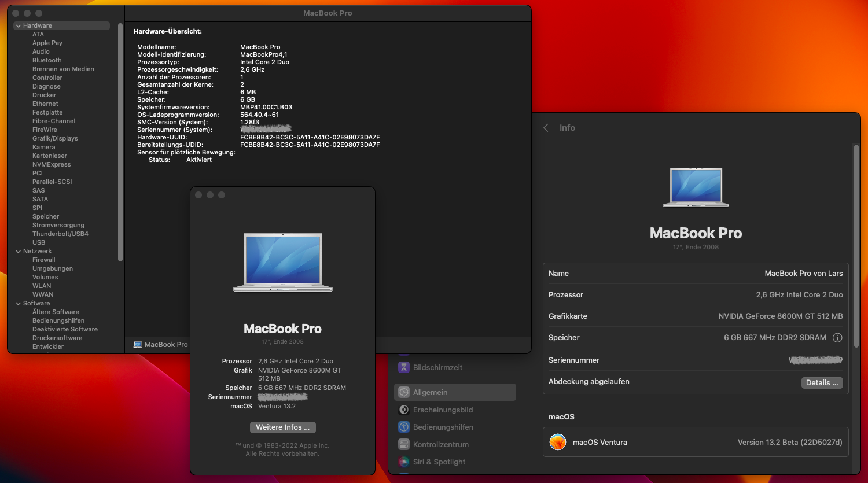This screenshot has height=483, width=868.
Task: Click the SMC-Version value 1.28f3
Action: tap(250, 122)
